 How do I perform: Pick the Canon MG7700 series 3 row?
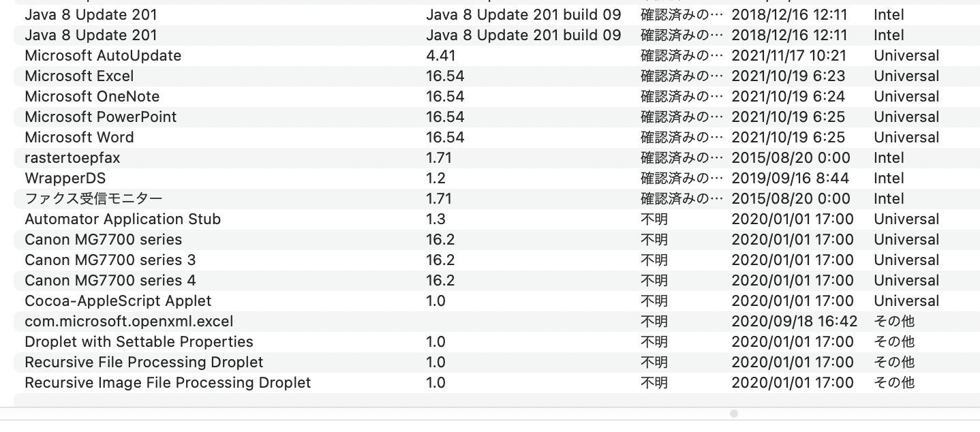(x=110, y=260)
